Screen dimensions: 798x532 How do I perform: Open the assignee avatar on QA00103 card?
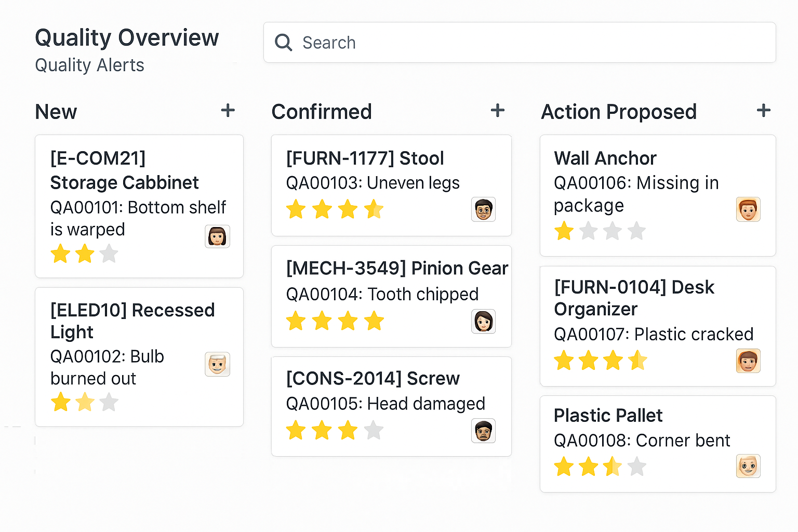pyautogui.click(x=483, y=209)
